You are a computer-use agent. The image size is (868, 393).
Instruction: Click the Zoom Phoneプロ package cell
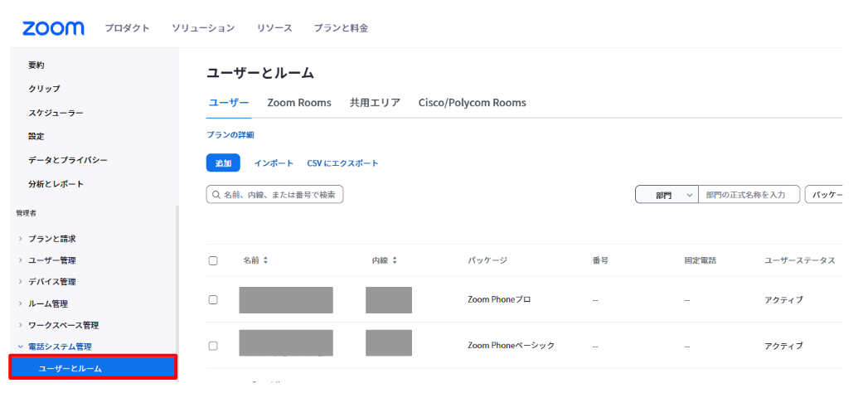[x=499, y=299]
